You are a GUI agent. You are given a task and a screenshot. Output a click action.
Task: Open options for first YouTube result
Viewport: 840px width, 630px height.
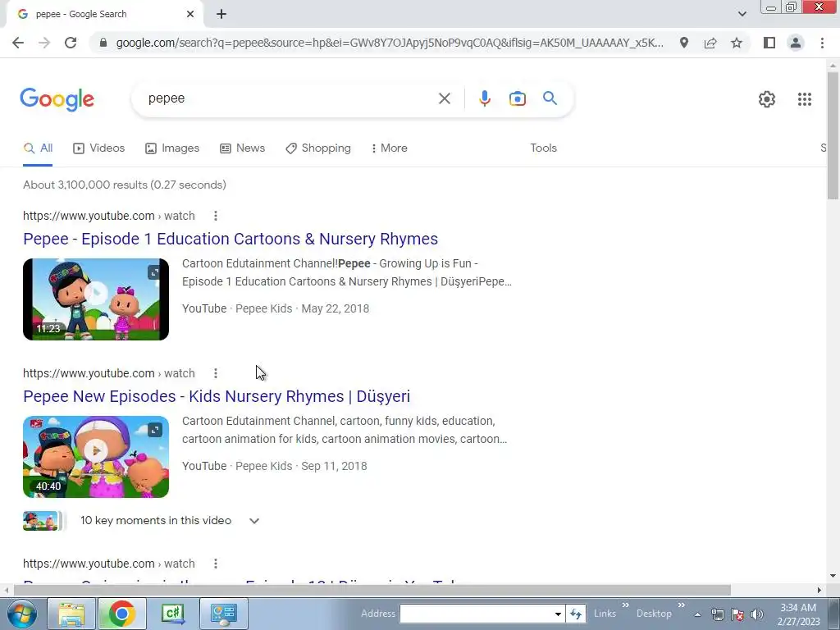(216, 216)
